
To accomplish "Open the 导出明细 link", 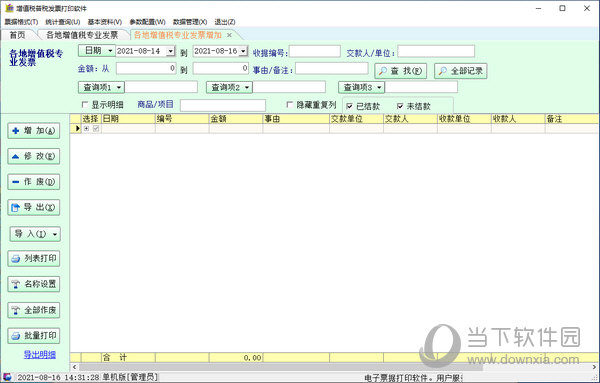I will click(x=40, y=355).
